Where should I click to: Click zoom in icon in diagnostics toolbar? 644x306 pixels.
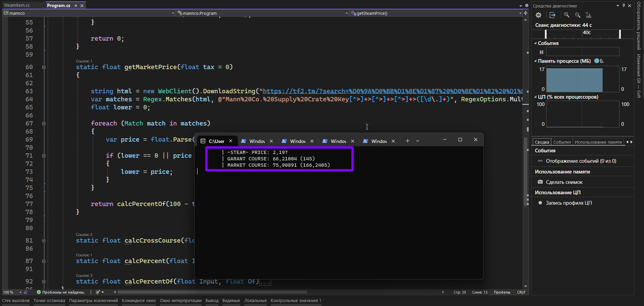567,15
